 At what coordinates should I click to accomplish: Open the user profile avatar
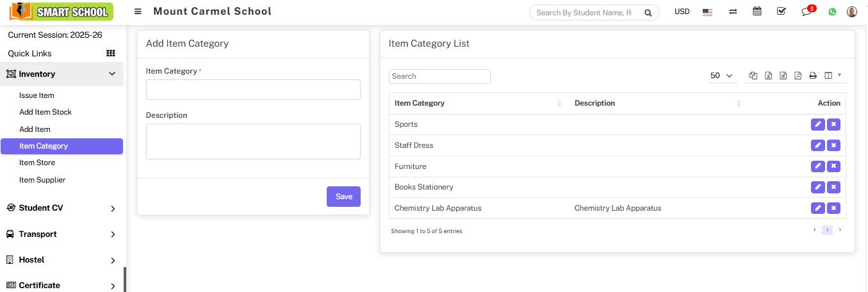852,12
